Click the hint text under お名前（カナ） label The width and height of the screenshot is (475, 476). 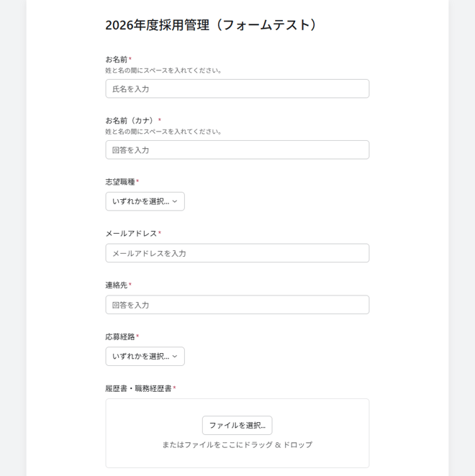(164, 132)
